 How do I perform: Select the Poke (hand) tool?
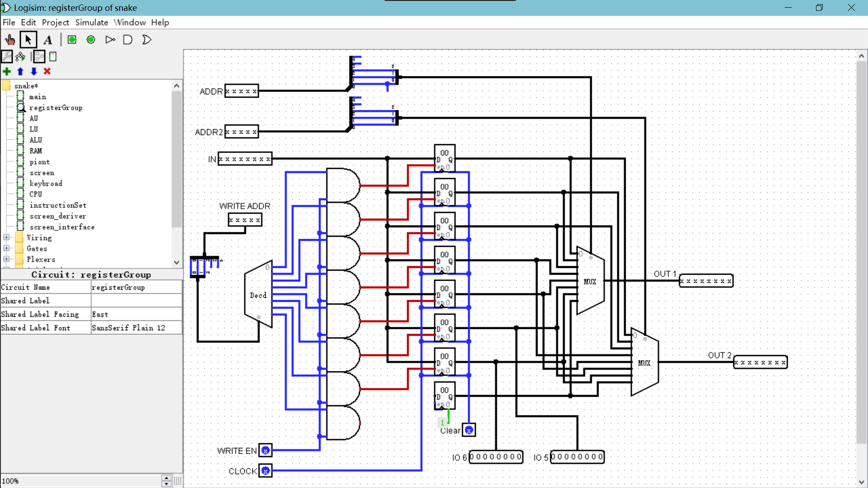pyautogui.click(x=9, y=40)
